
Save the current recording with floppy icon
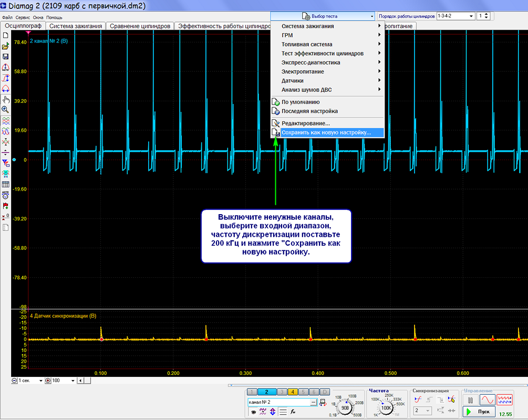tap(5, 57)
